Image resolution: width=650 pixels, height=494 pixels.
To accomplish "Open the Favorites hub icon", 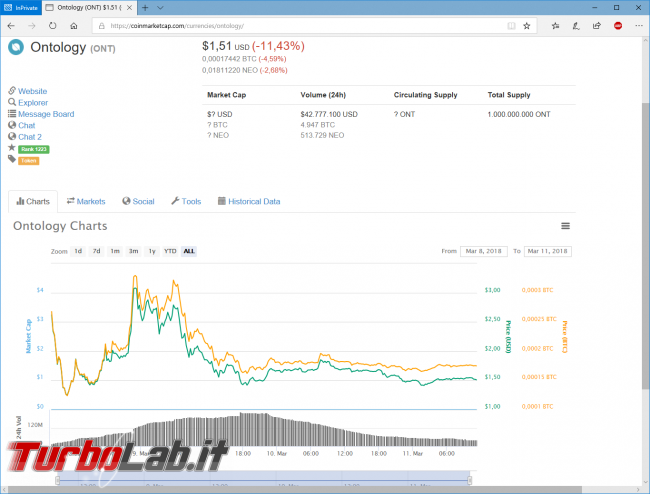I will tap(555, 26).
